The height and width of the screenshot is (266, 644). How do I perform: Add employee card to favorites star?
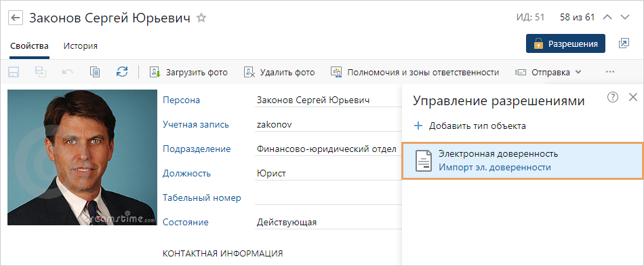(201, 18)
